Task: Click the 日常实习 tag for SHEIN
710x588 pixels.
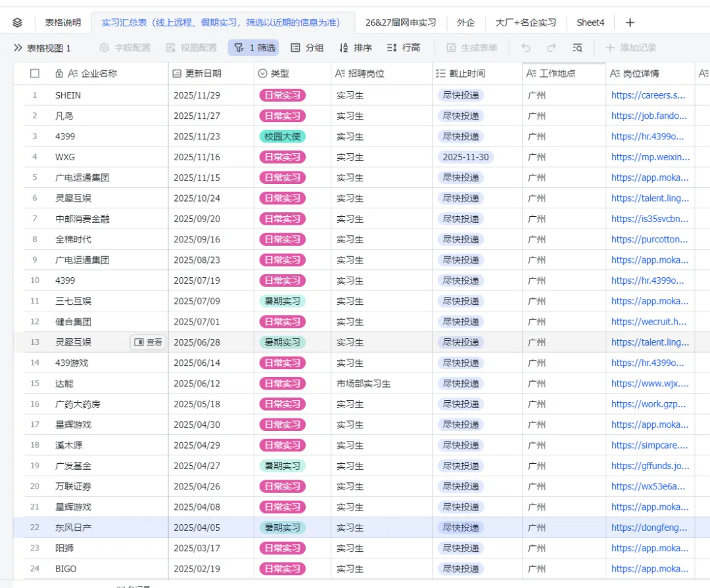Action: click(x=283, y=95)
